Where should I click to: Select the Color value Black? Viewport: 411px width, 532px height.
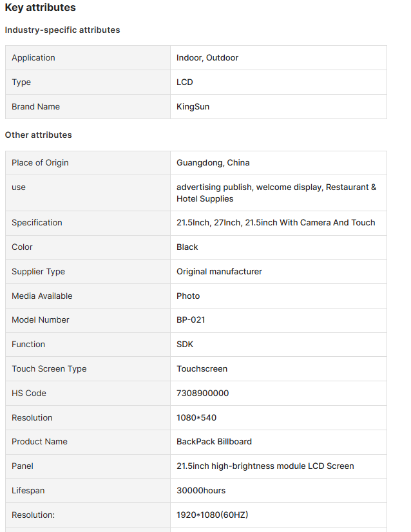tap(187, 247)
